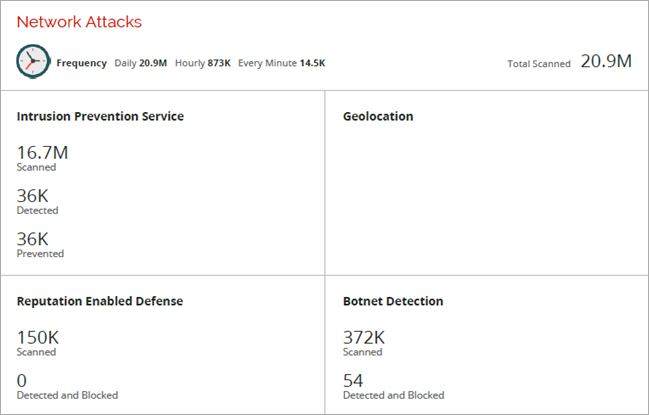Click the 16.7M Scanned IPS statistic
Image resolution: width=649 pixels, height=415 pixels.
[x=42, y=152]
